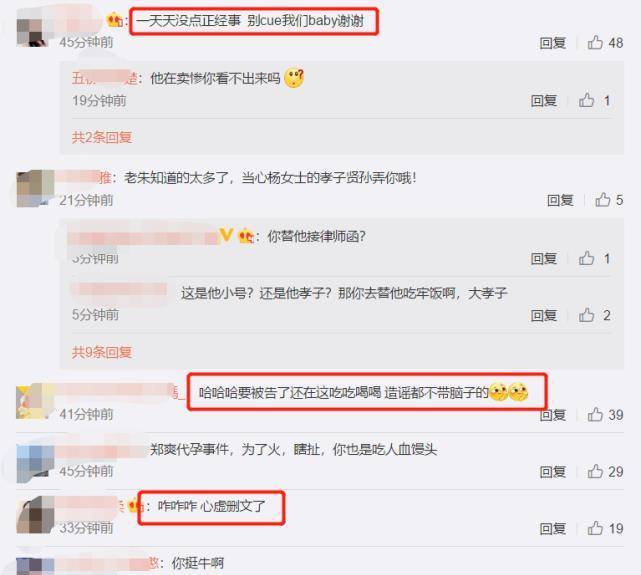
Task: Like the 老朱知道的太多了 comment
Action: 603,199
